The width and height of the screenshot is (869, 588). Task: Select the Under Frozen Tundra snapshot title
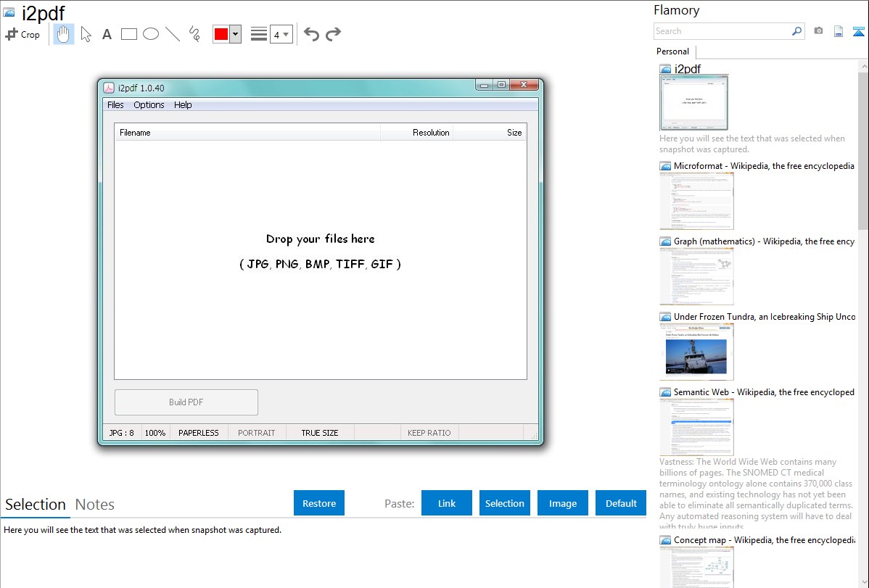pyautogui.click(x=765, y=317)
